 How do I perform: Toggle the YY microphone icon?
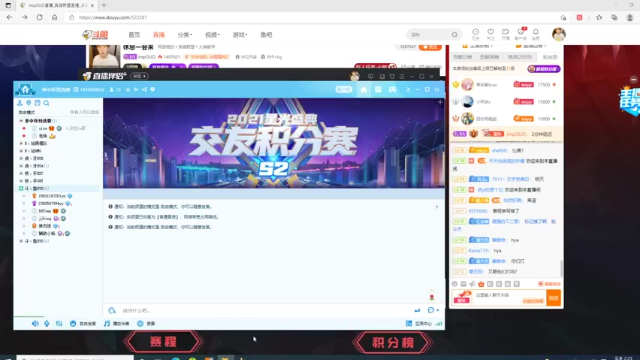47,323
